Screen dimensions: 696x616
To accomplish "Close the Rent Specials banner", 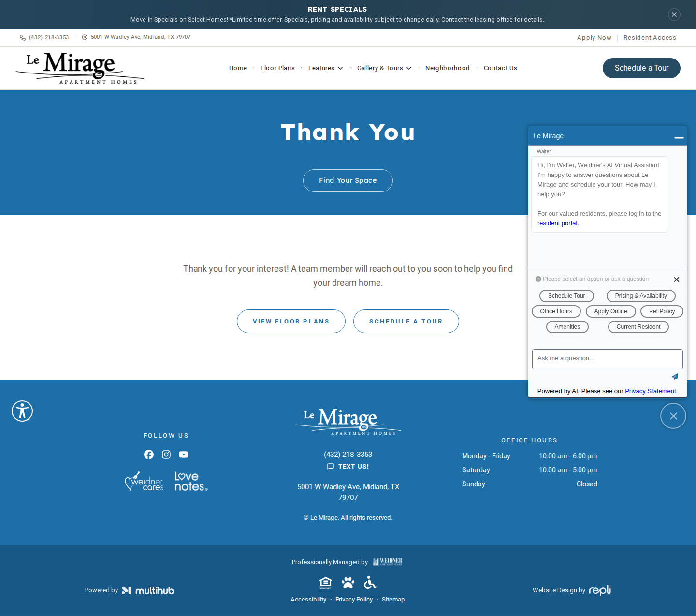I will pos(674,15).
